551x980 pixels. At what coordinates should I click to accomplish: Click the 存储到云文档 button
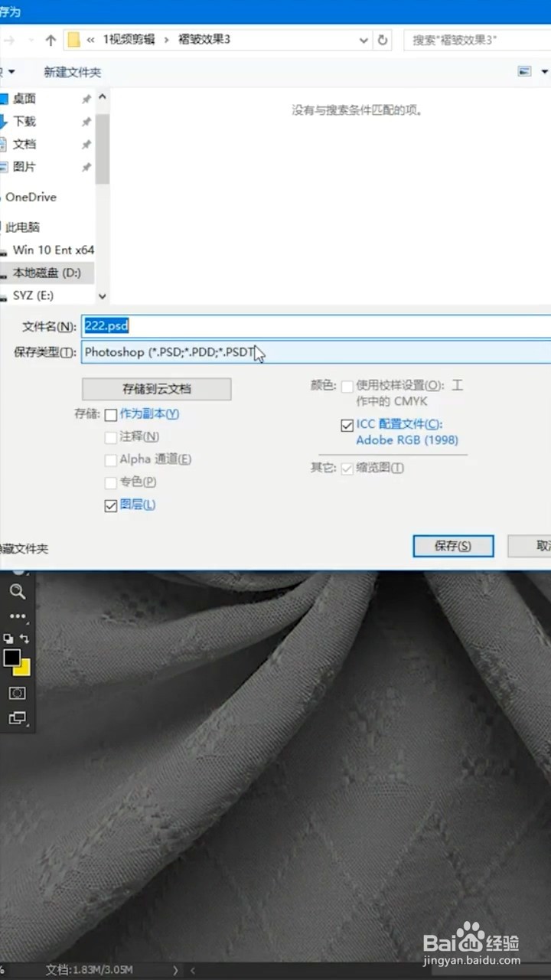click(157, 389)
